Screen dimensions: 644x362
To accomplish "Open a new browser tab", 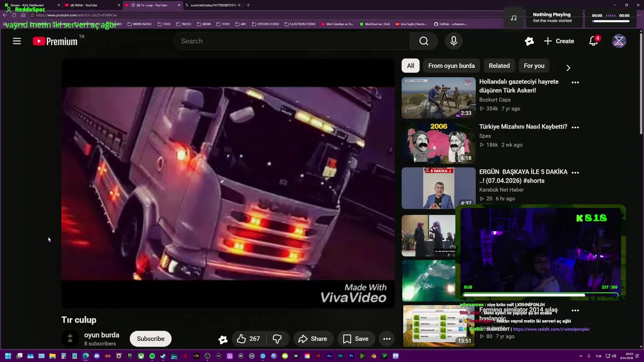I will click(248, 5).
